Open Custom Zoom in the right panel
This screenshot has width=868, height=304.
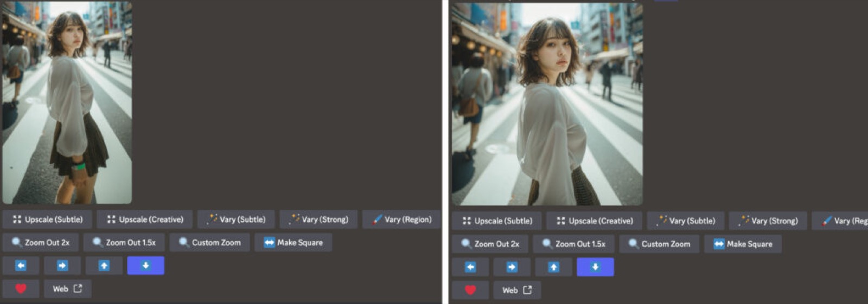pyautogui.click(x=659, y=244)
